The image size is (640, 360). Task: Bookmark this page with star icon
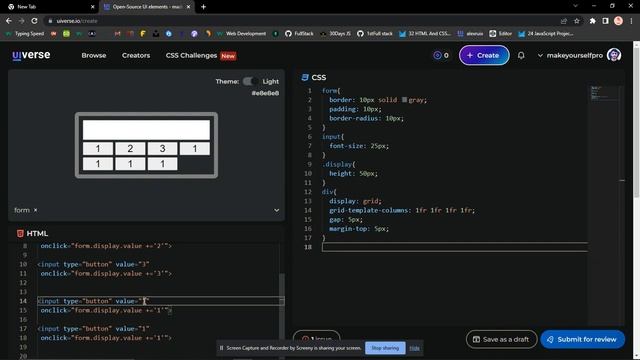[x=577, y=21]
